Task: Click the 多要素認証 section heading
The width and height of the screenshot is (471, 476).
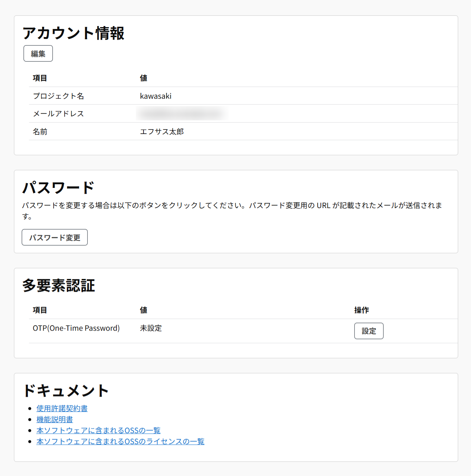Action: click(59, 286)
